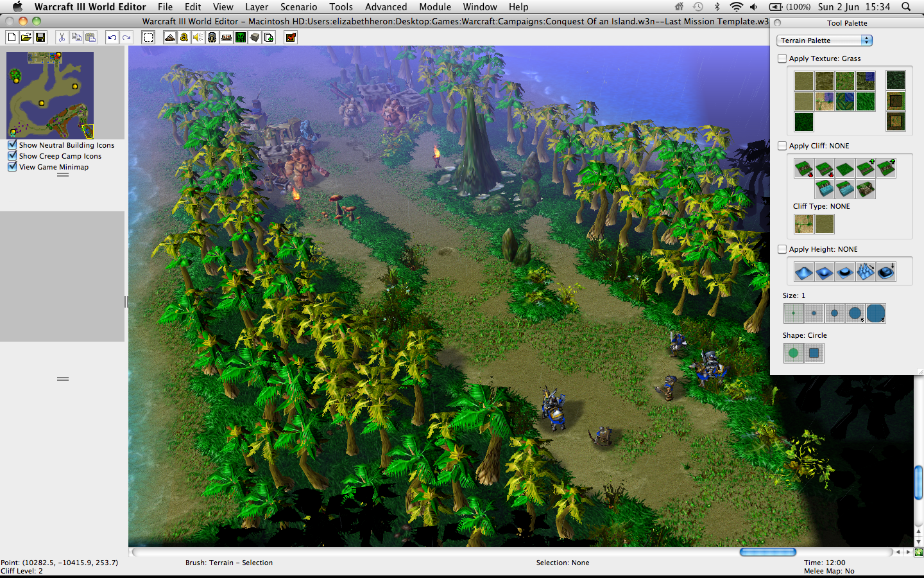Open the Window menu

[480, 7]
